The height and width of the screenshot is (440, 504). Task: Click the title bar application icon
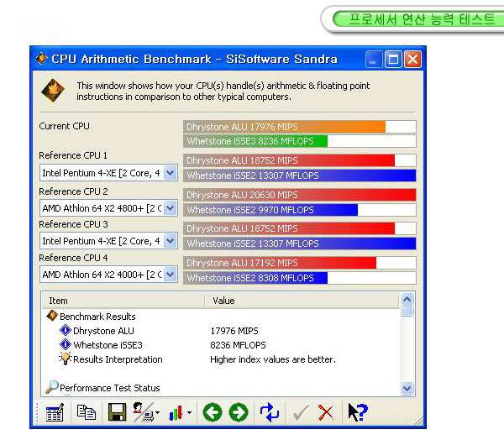(x=41, y=59)
